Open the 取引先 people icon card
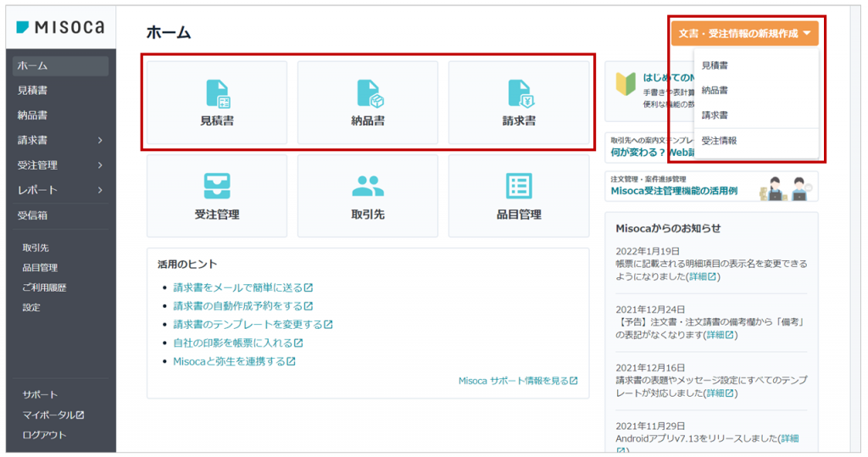This screenshot has width=868, height=457. pos(368,187)
